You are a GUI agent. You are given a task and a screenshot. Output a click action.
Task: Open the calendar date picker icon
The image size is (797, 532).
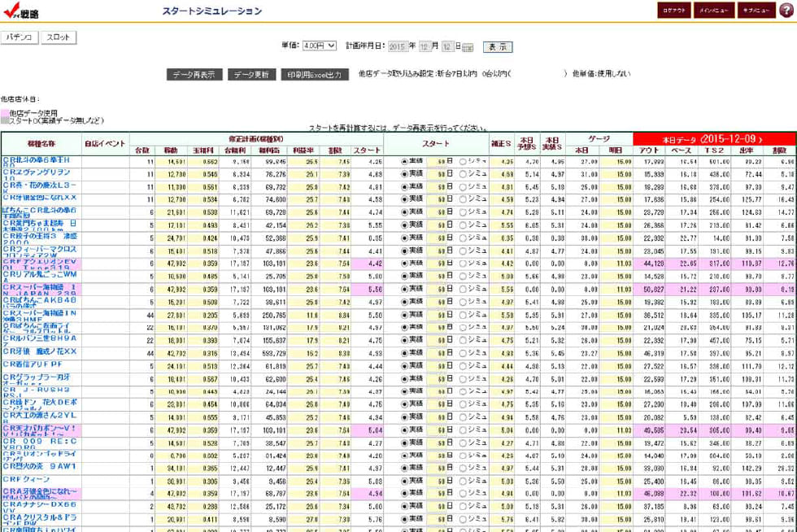click(x=468, y=47)
